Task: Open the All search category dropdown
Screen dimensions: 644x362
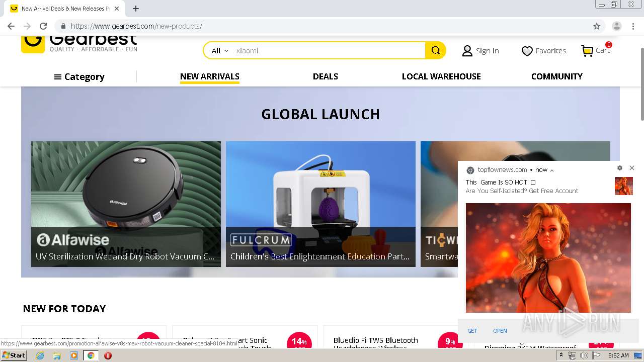Action: point(220,50)
